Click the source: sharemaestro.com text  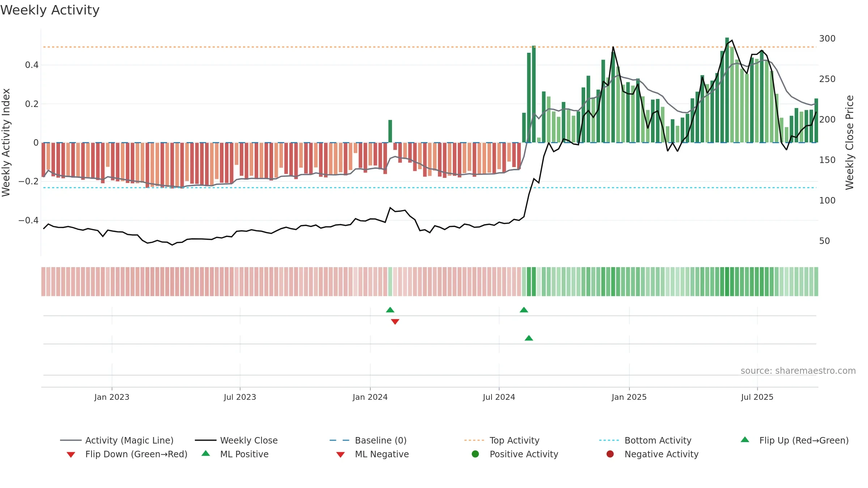pos(798,371)
